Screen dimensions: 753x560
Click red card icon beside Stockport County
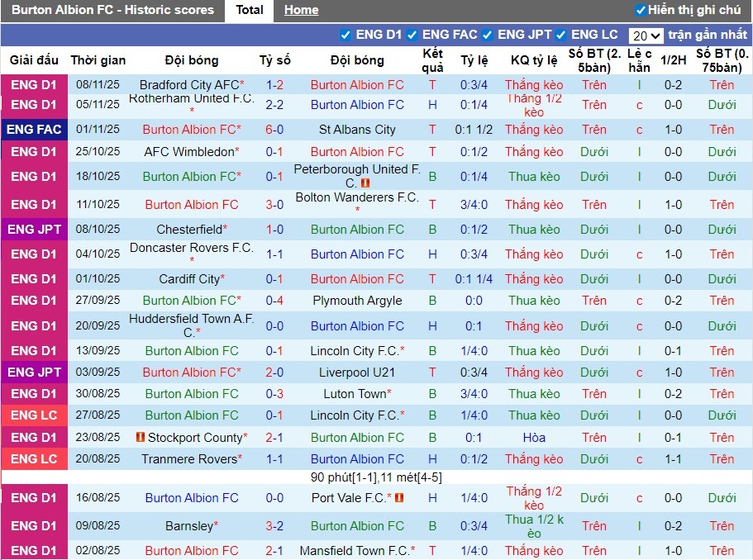pos(141,437)
